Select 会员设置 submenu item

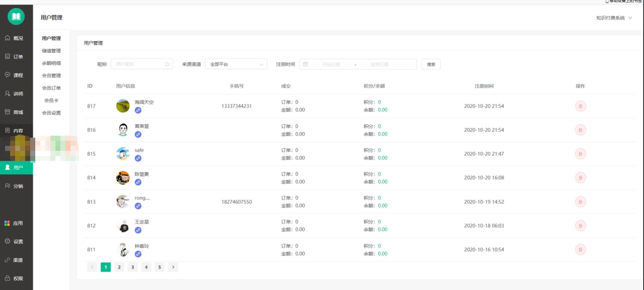pyautogui.click(x=51, y=113)
